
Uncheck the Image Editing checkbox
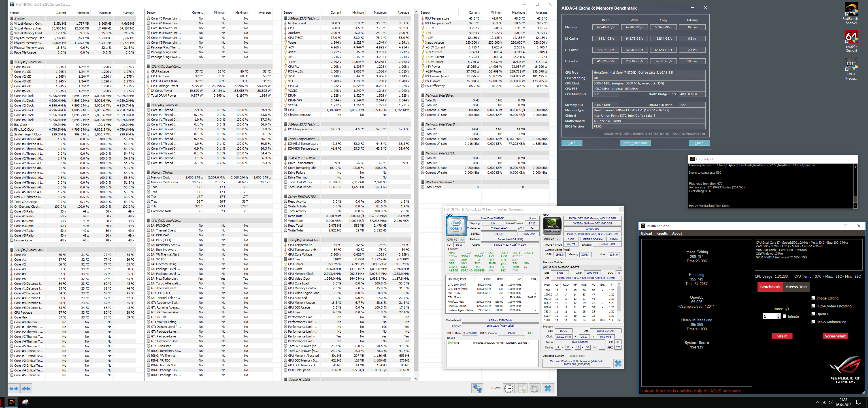pos(813,298)
